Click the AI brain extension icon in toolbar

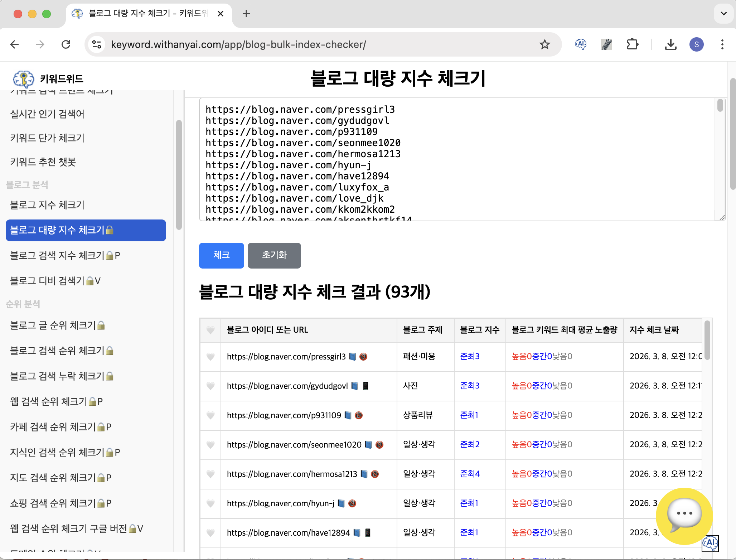[x=580, y=44]
